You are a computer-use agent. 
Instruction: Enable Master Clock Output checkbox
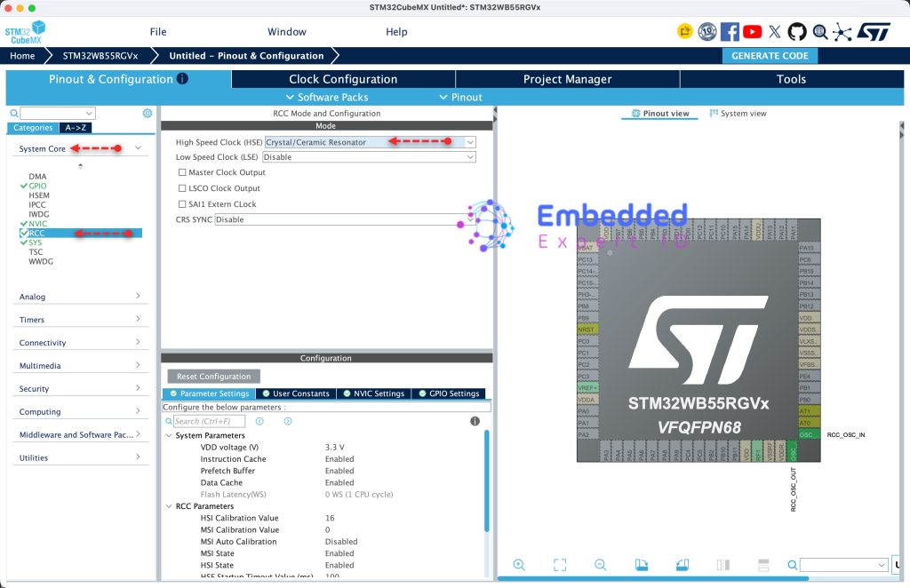click(x=182, y=172)
